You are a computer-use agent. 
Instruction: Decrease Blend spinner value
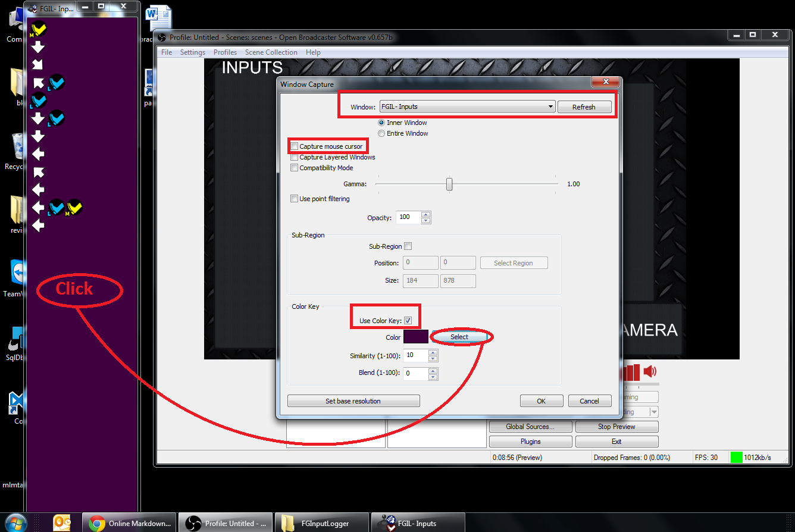[x=433, y=377]
